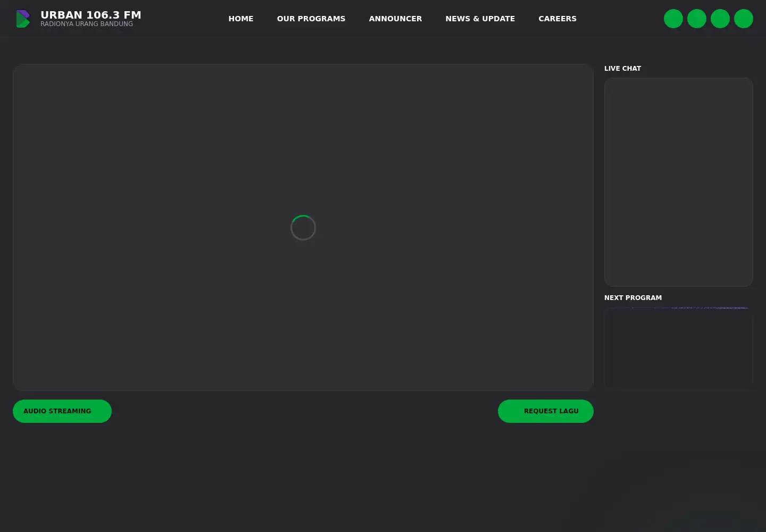
Task: Open the Announcer menu item
Action: point(395,19)
